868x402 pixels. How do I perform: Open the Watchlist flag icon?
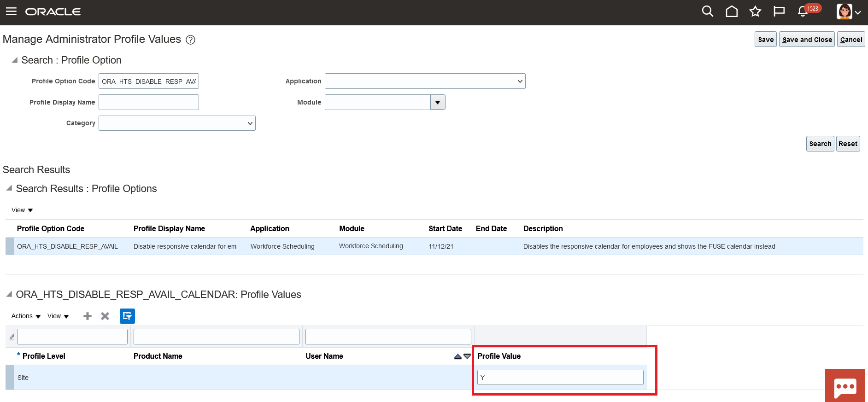pyautogui.click(x=779, y=11)
